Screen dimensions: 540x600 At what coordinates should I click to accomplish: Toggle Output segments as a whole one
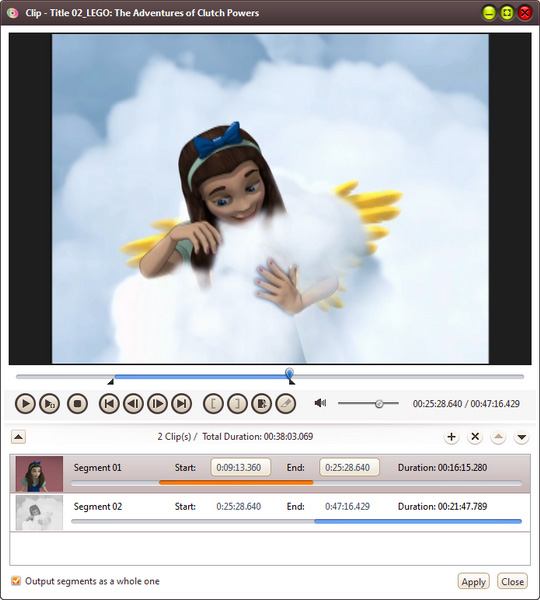pos(16,581)
